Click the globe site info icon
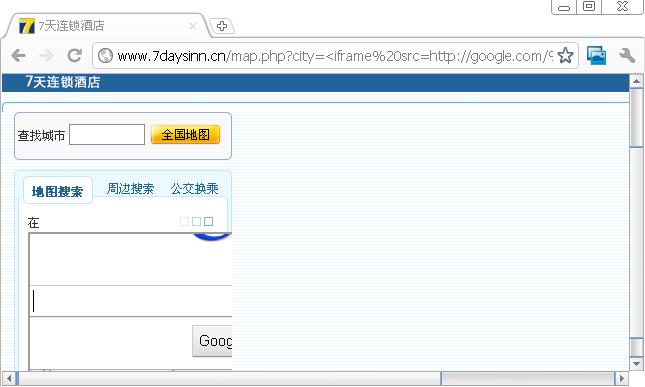Screen dimensions: 645x387 click(105, 56)
